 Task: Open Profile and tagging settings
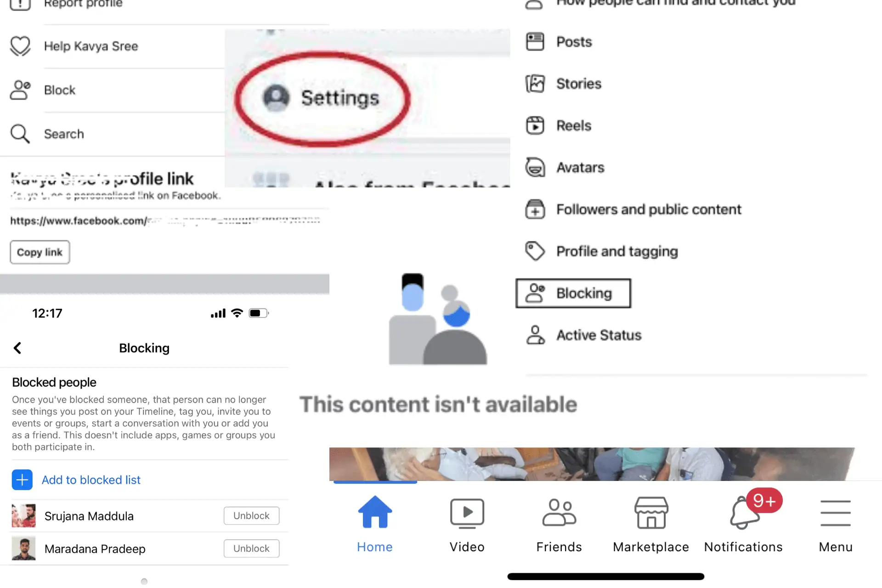pyautogui.click(x=616, y=251)
